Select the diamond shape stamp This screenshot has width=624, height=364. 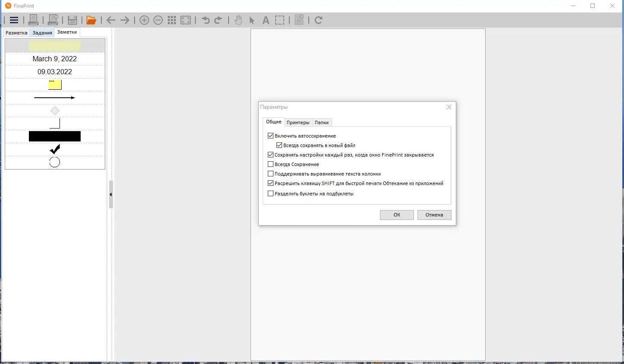tap(55, 111)
